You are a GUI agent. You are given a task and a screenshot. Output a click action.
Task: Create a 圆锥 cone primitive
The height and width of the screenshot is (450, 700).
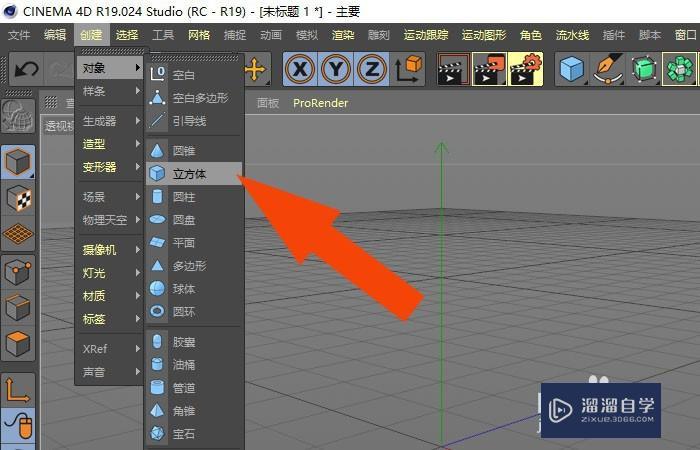(195, 150)
